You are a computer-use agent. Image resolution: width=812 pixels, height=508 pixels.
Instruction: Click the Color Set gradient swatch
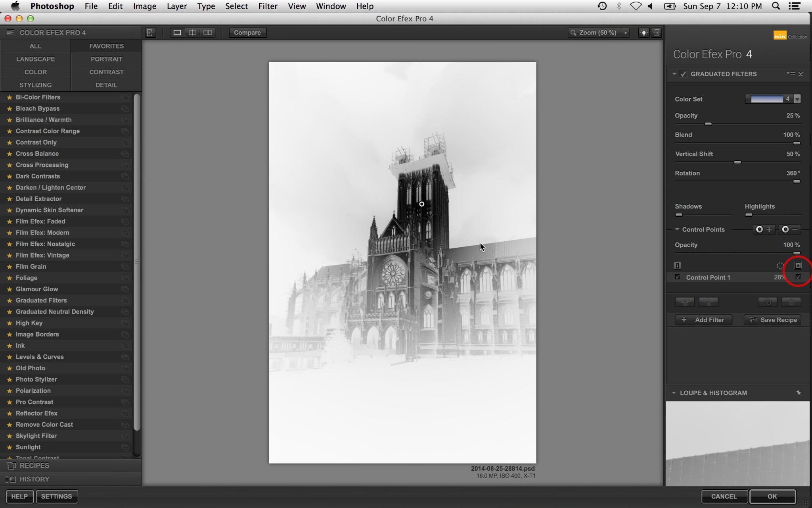(767, 99)
